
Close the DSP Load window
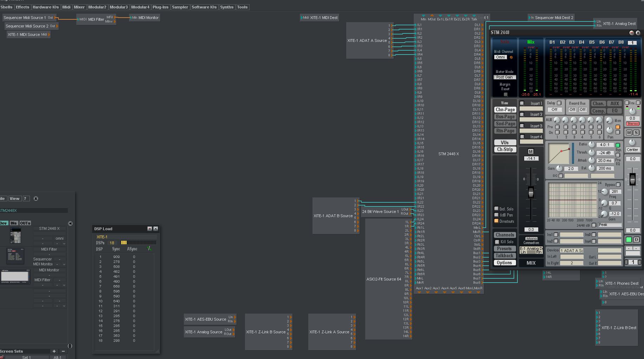tap(156, 229)
